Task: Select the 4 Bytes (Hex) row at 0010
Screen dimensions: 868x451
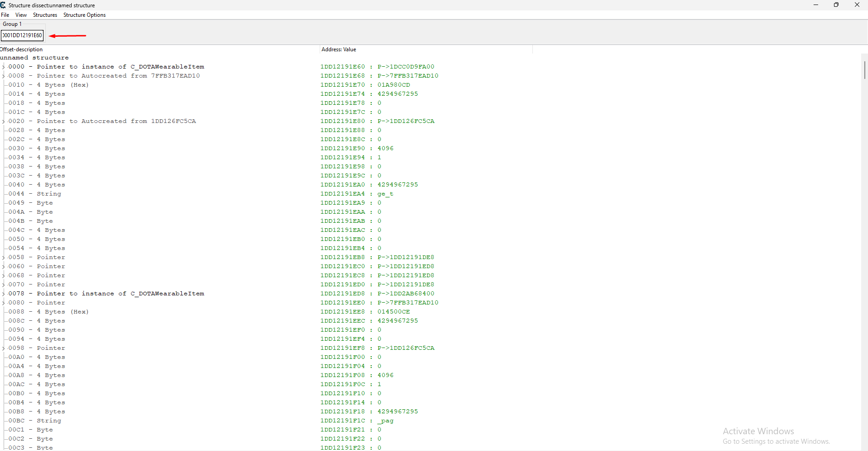Action: pyautogui.click(x=62, y=85)
